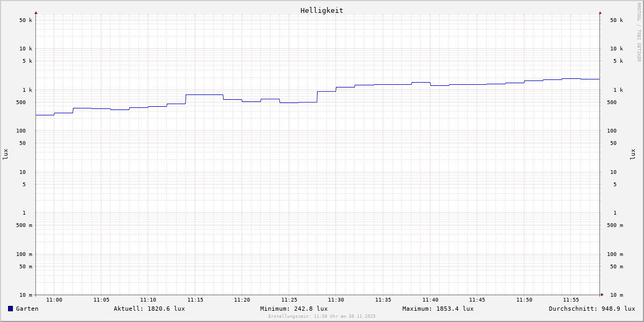The height and width of the screenshot is (322, 644).
Task: Click the red arrow ending the time axis
Action: (x=602, y=295)
